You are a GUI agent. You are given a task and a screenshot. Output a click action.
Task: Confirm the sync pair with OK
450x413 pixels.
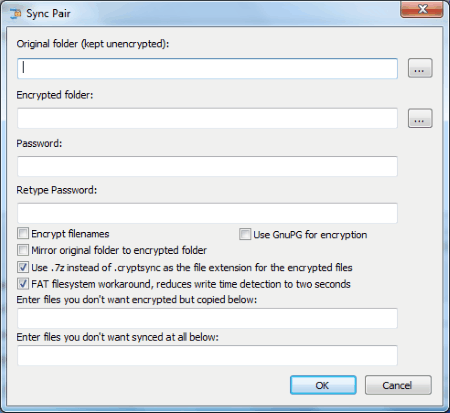(x=323, y=385)
